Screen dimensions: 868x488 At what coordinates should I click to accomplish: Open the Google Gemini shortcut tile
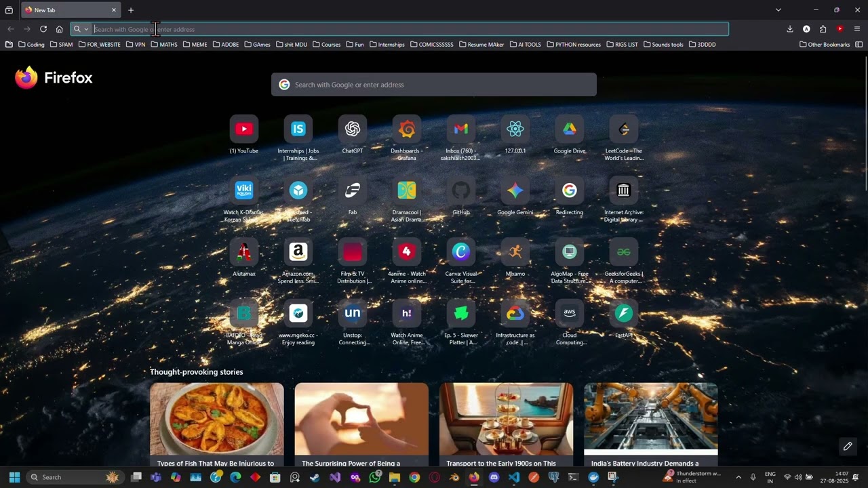coord(515,190)
